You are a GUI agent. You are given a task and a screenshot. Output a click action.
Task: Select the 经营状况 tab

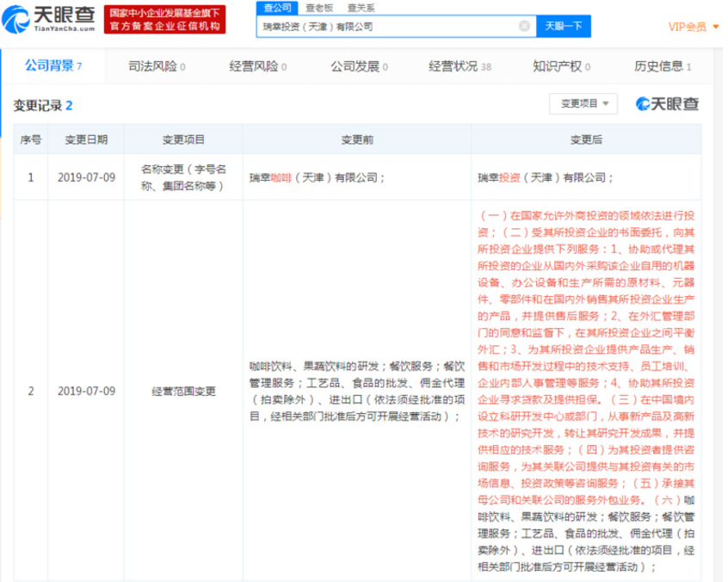pos(460,66)
